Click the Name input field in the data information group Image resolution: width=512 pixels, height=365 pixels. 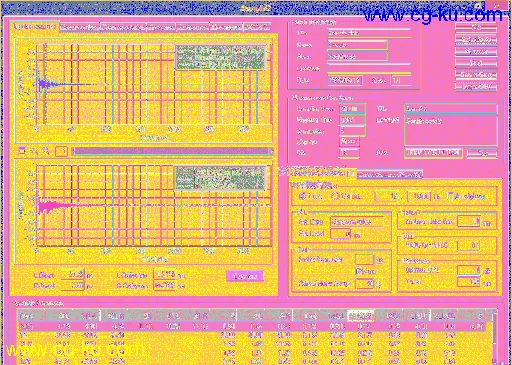pyautogui.click(x=357, y=45)
